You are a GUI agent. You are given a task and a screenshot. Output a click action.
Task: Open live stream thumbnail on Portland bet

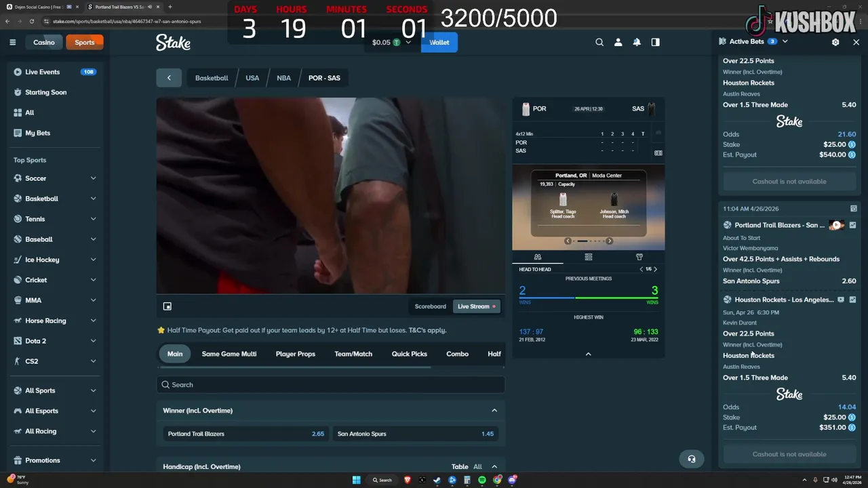(x=837, y=225)
